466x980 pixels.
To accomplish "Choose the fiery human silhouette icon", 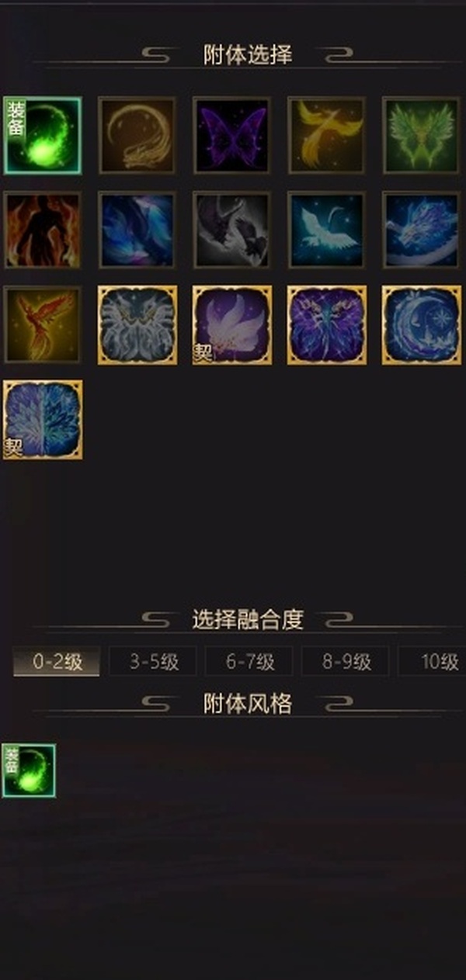I will pyautogui.click(x=42, y=230).
